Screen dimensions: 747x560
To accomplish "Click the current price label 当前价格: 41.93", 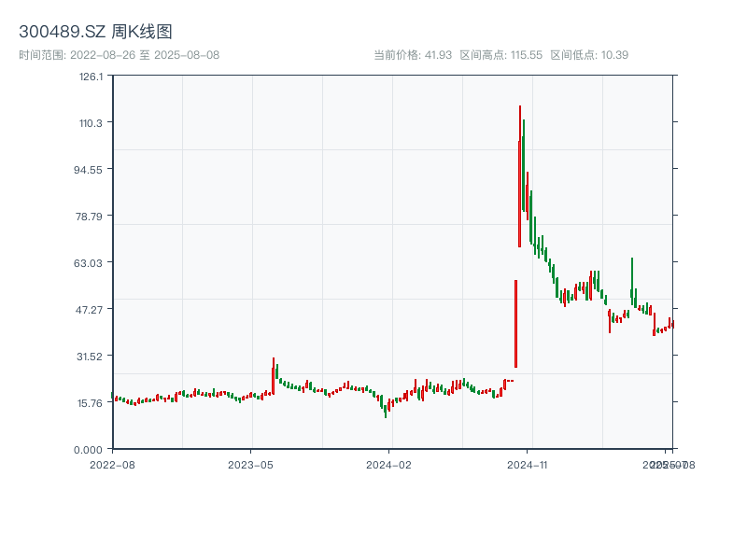I will pyautogui.click(x=413, y=55).
